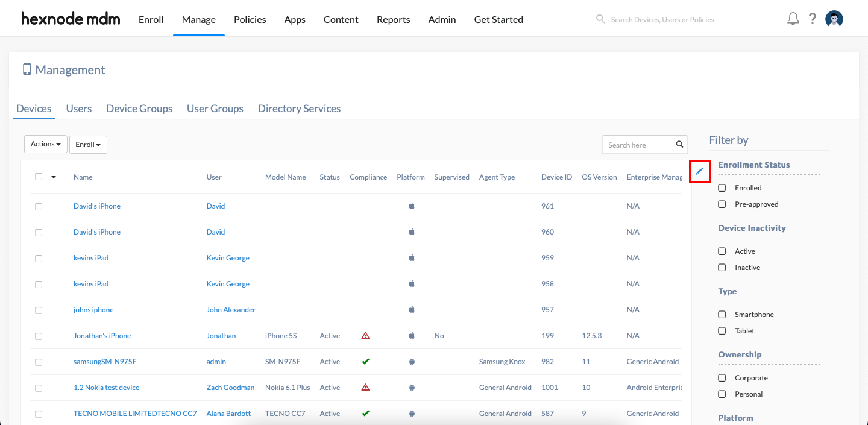Open user Alana Bardott
Screen dimensions: 868x425
pyautogui.click(x=230, y=414)
